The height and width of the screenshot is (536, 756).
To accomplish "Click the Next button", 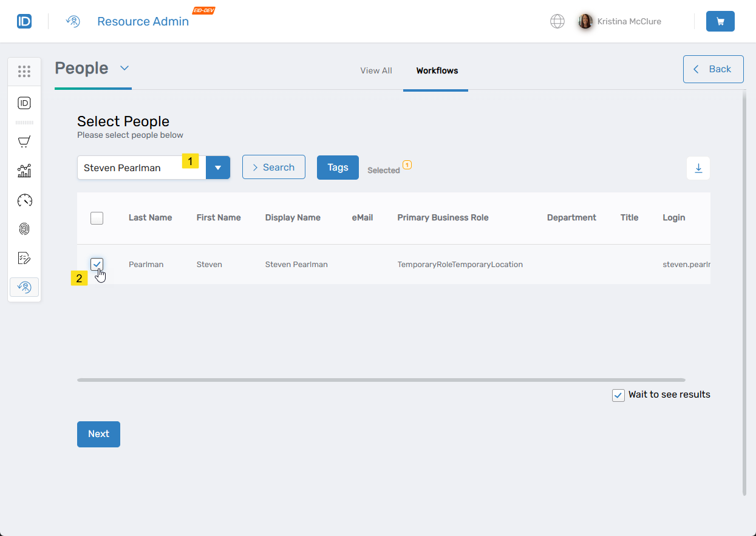I will point(98,434).
